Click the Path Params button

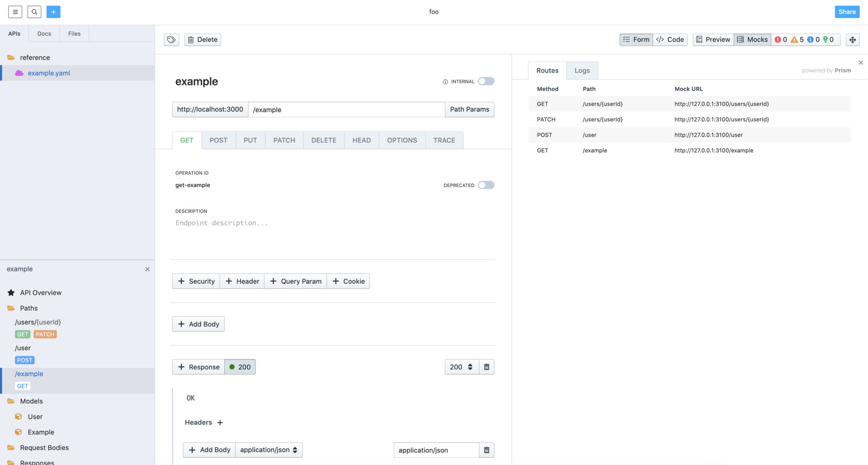(469, 109)
